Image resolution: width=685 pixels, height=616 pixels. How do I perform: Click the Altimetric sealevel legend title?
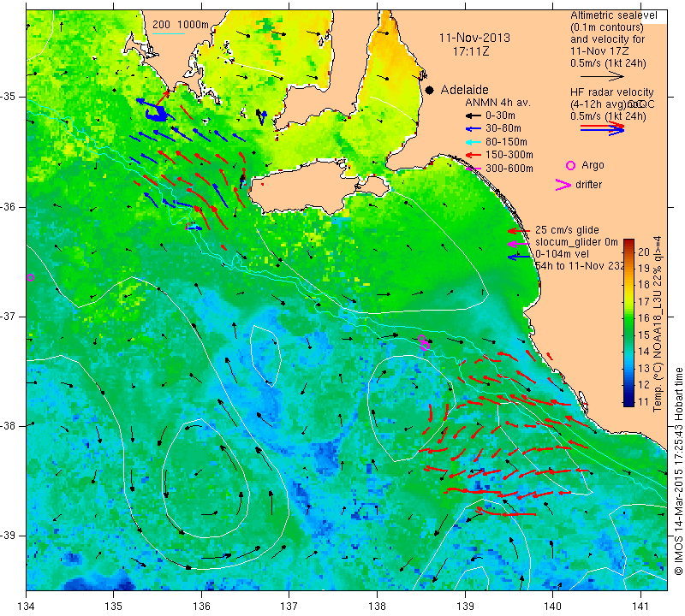(613, 15)
